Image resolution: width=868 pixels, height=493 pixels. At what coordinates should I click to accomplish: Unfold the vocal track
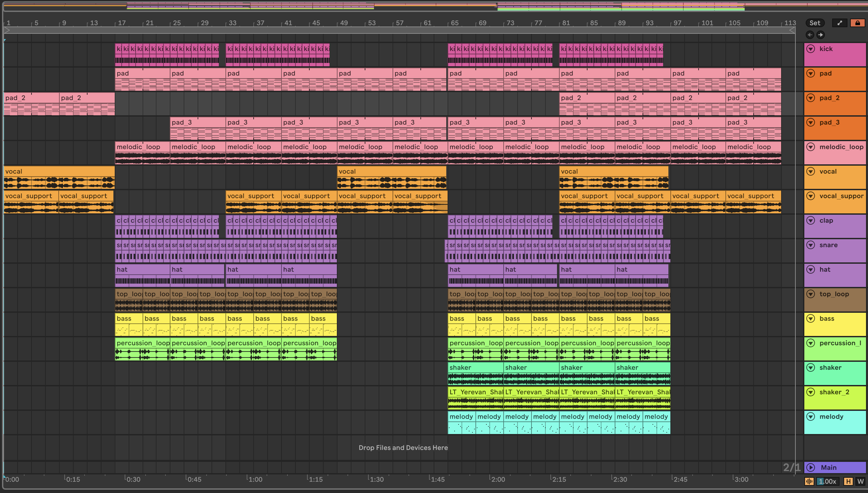pos(810,171)
